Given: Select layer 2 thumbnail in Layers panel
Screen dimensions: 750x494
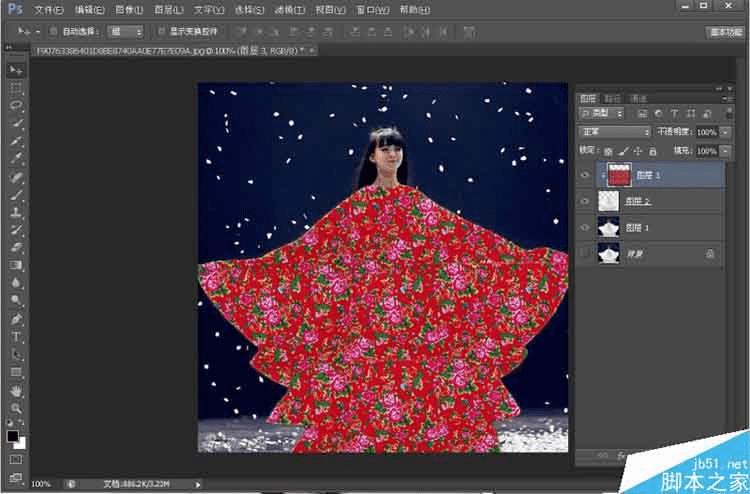Looking at the screenshot, I should pos(608,201).
